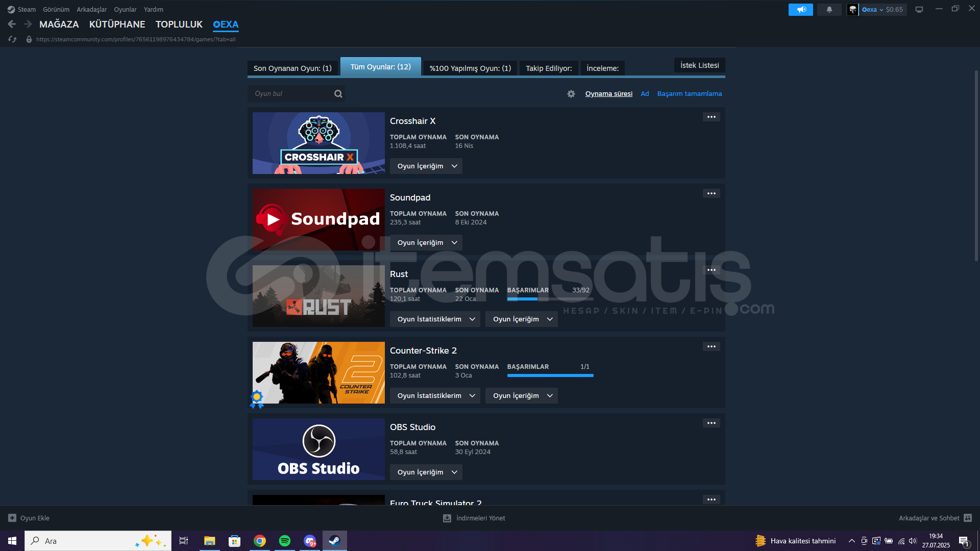Click the forward navigation arrow
This screenshot has height=551, width=980.
28,24
